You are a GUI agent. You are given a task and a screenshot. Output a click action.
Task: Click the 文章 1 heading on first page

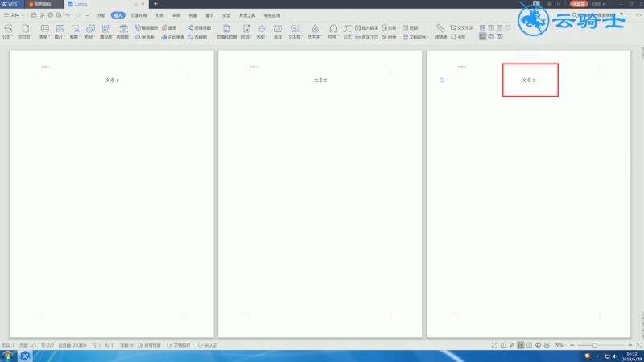click(112, 80)
